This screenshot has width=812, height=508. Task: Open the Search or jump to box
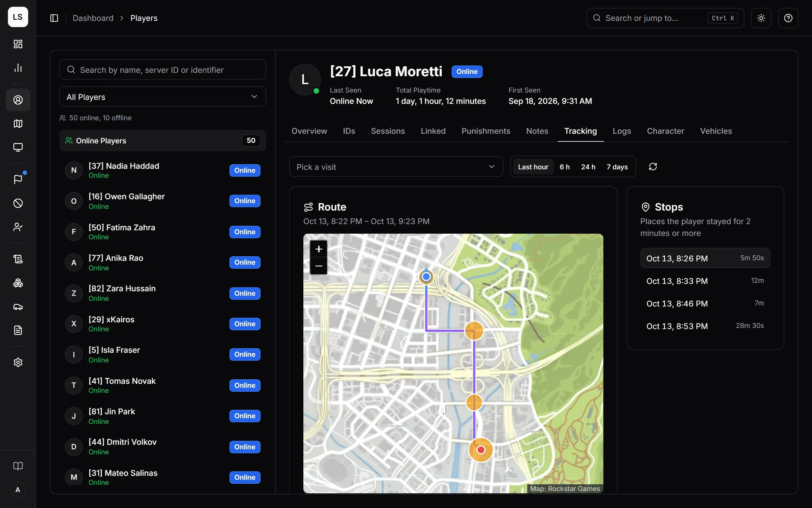coord(665,18)
